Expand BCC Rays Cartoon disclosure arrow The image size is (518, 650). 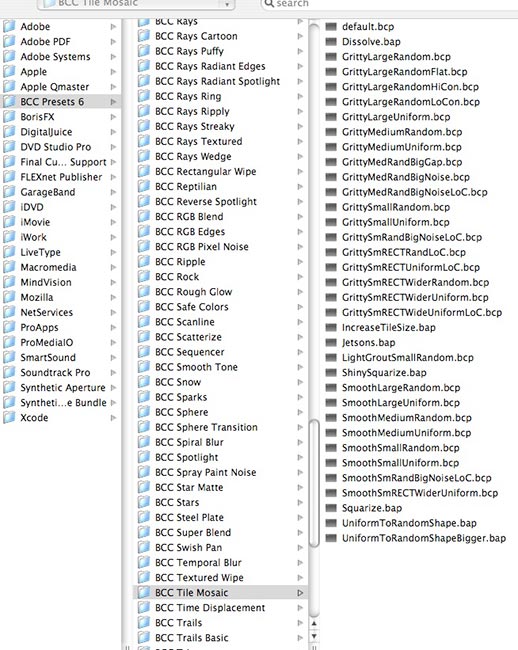[x=300, y=36]
